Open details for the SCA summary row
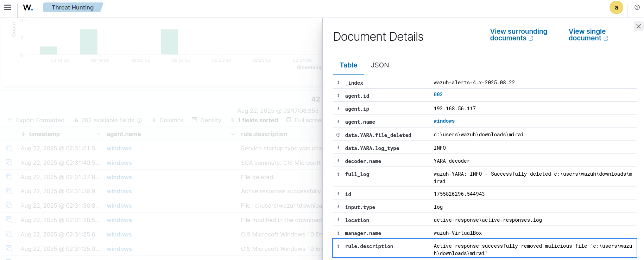 pos(9,163)
